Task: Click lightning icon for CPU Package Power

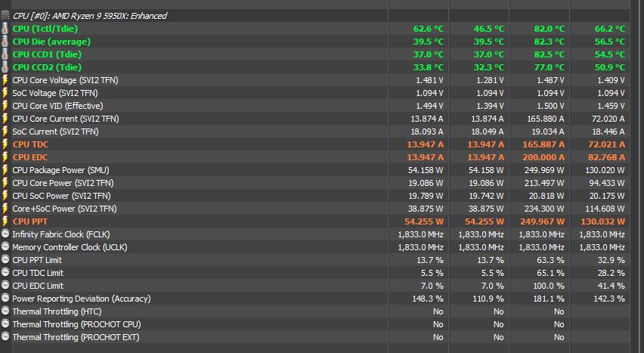Action: point(5,170)
